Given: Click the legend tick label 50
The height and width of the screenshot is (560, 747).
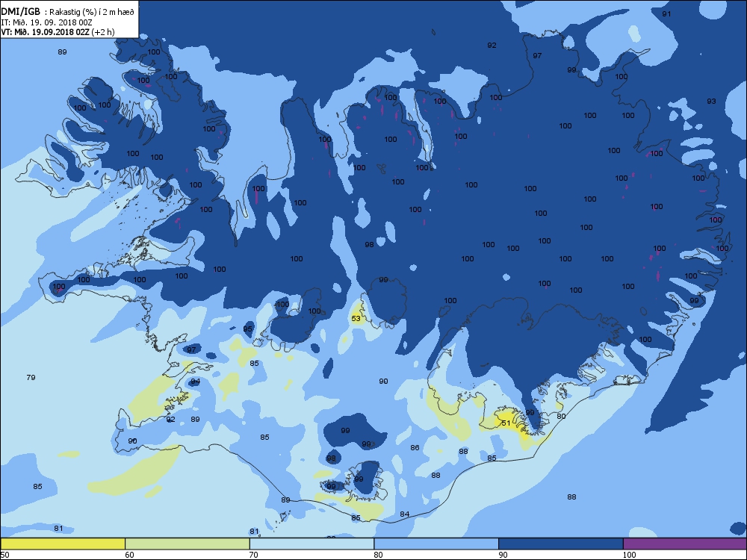Looking at the screenshot, I should point(4,555).
